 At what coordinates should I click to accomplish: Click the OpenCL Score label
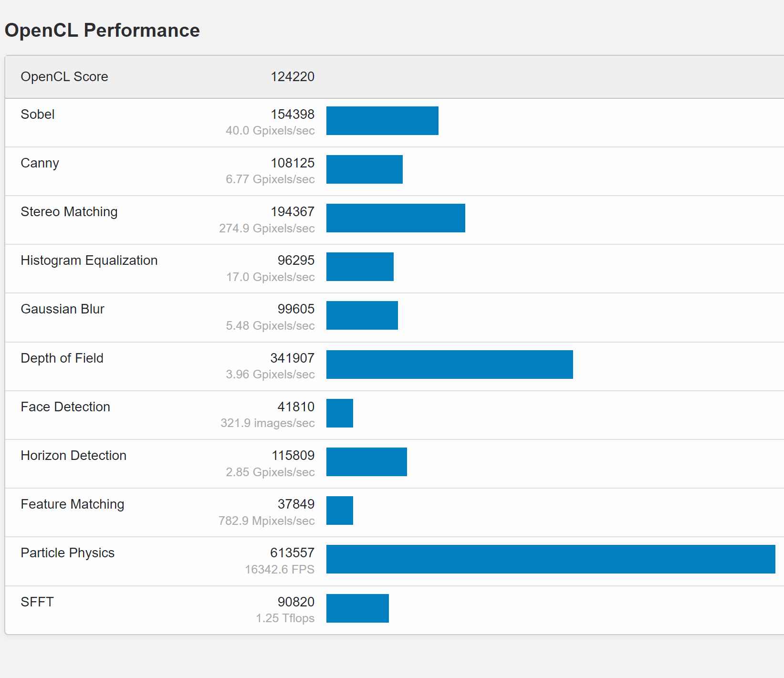tap(64, 77)
